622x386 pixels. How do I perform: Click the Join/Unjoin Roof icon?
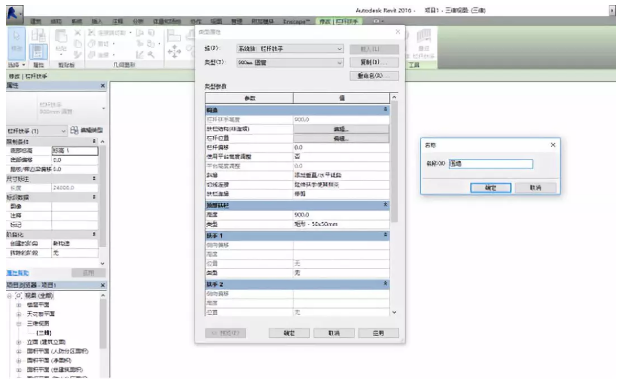coord(140,33)
